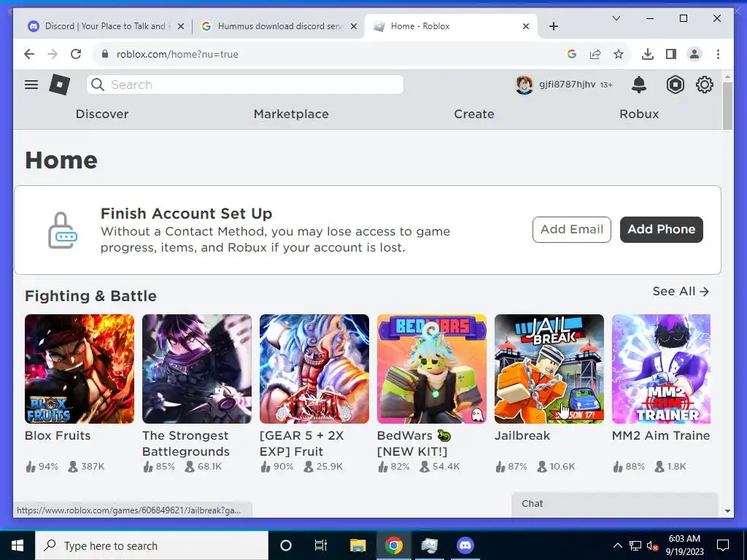
Task: Open the Jailbreak game thumbnail
Action: [549, 368]
